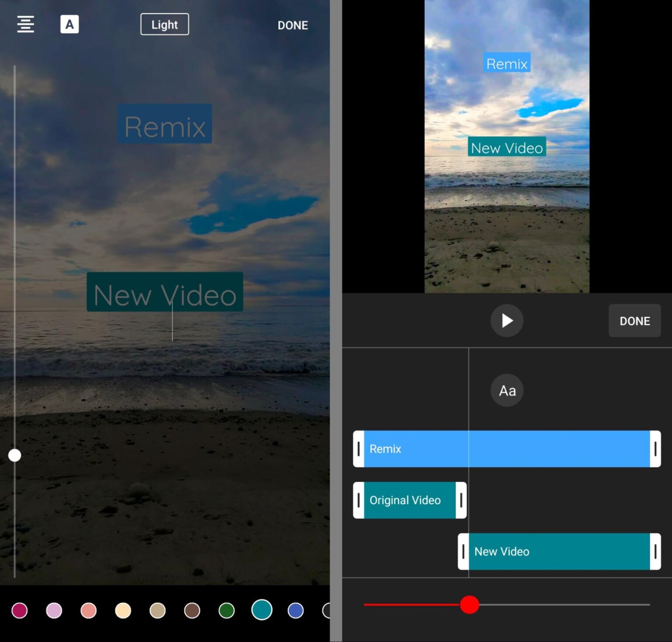
Task: Click the Aa add-text icon on timeline
Action: coord(506,390)
